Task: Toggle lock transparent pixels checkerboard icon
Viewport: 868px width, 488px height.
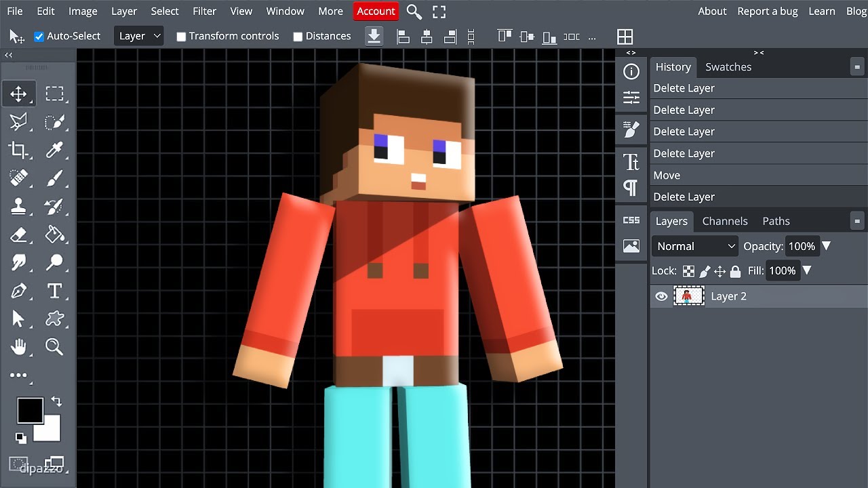Action: (688, 271)
